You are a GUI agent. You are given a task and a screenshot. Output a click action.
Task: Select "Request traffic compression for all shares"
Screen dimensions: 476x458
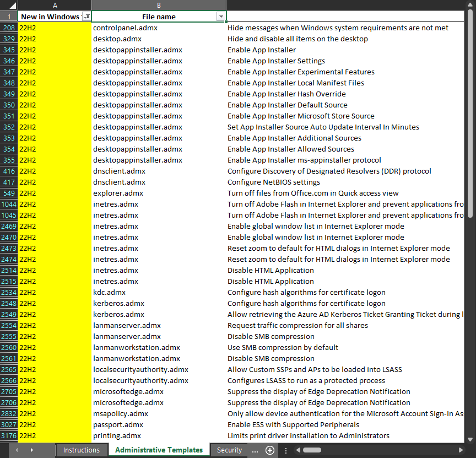point(297,326)
